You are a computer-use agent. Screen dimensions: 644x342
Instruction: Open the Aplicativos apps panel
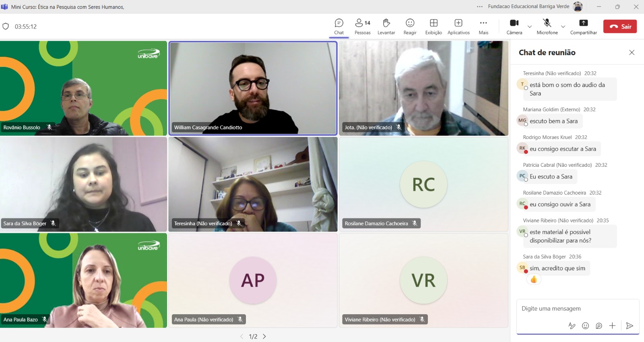click(x=458, y=27)
